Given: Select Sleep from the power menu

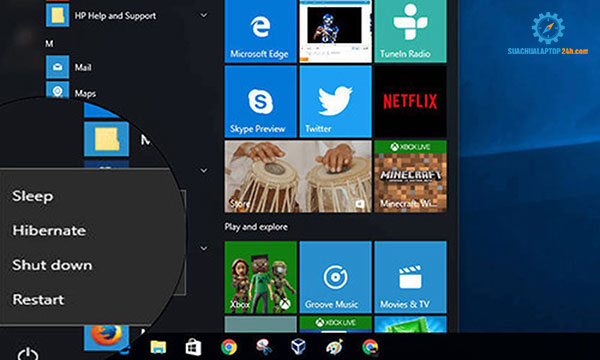Looking at the screenshot, I should [33, 196].
